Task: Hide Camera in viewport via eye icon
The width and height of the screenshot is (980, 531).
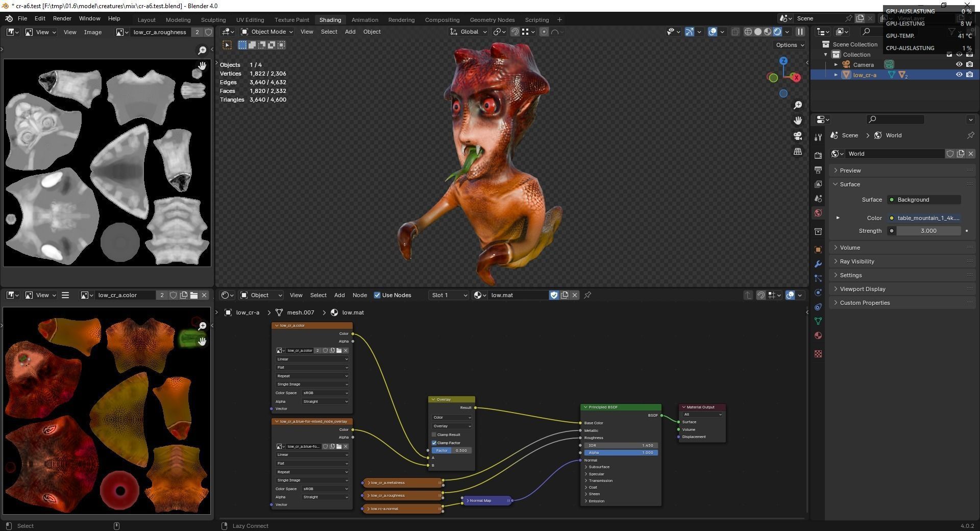Action: coord(959,64)
